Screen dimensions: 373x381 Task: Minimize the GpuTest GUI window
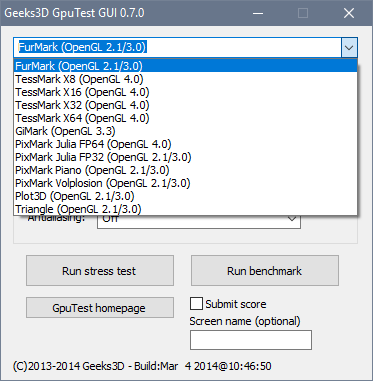pos(257,13)
